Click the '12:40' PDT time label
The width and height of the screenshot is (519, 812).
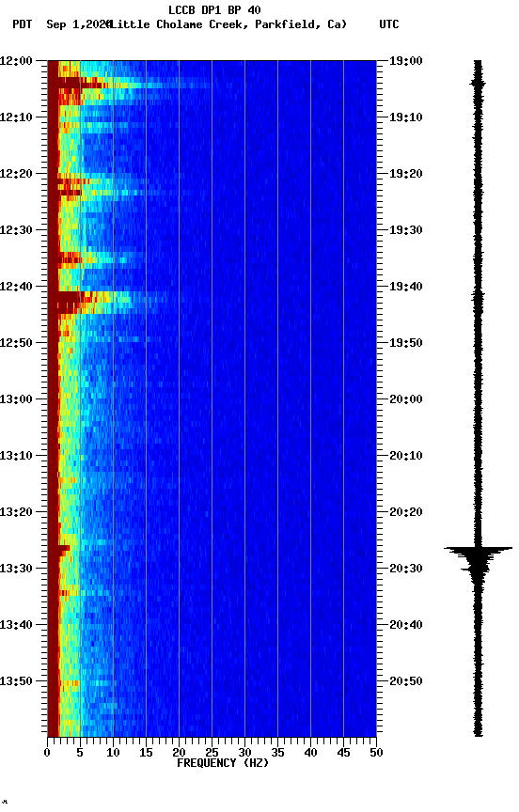16,287
